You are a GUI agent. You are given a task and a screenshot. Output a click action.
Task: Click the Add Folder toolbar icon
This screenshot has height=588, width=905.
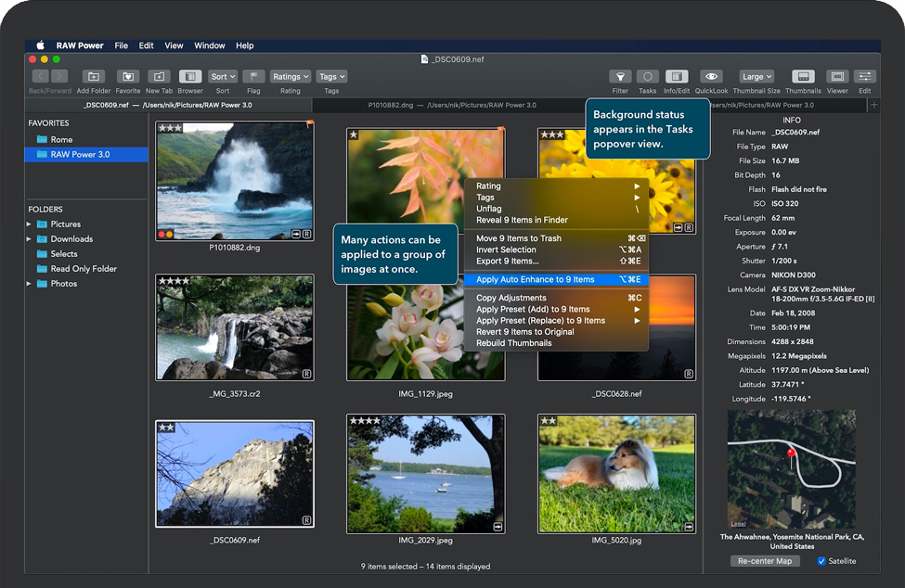(x=94, y=77)
